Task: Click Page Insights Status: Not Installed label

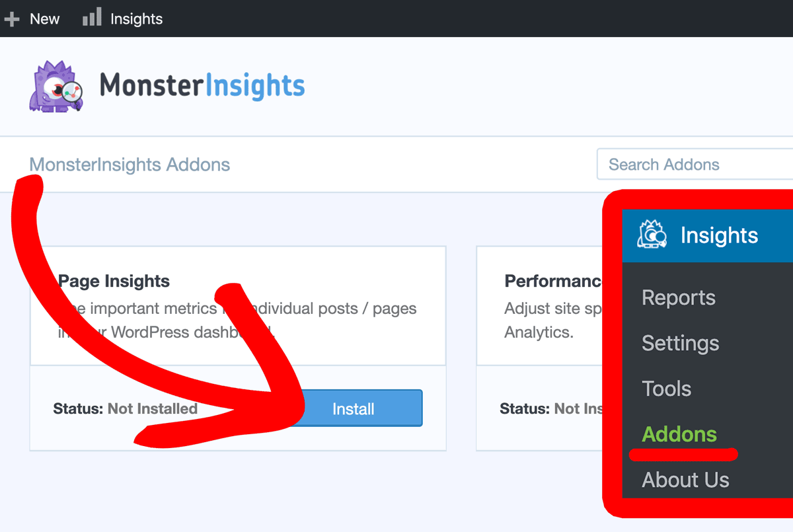Action: [x=126, y=409]
